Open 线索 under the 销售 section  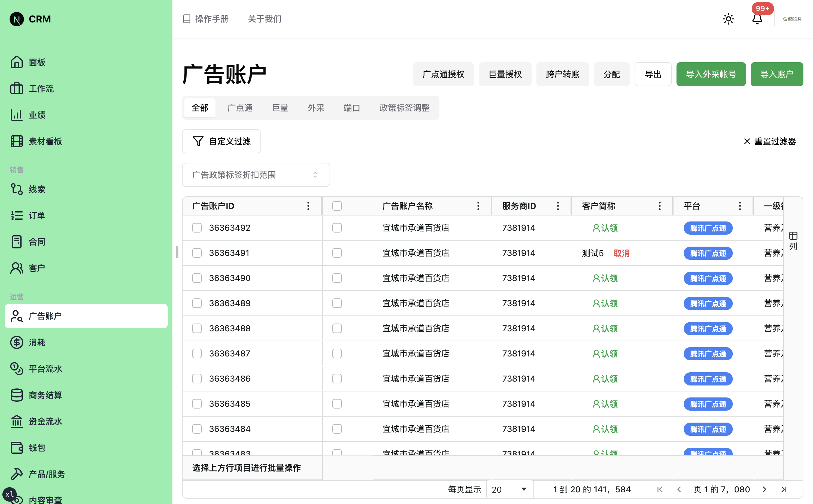pyautogui.click(x=37, y=189)
